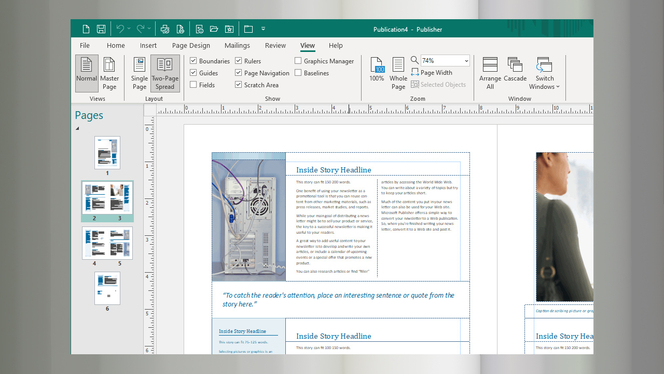Click lower Inside Story Headline in main column
This screenshot has width=664, height=374.
[x=334, y=336]
